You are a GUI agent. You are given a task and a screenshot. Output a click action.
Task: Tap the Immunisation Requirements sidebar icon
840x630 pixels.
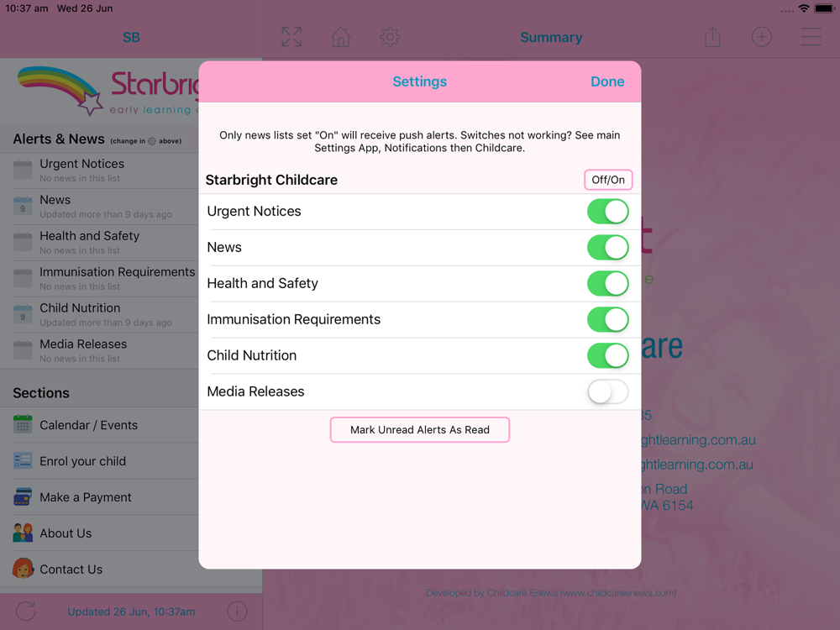tap(23, 277)
